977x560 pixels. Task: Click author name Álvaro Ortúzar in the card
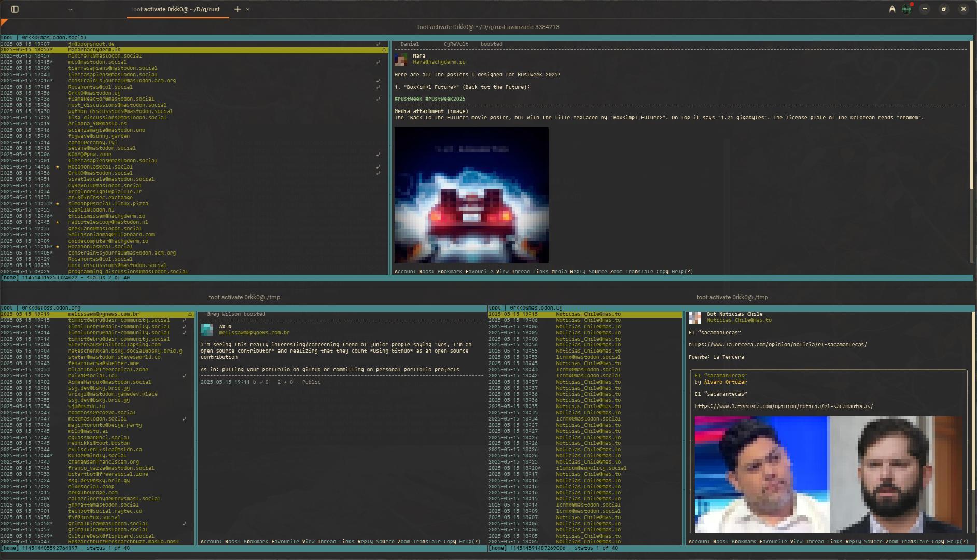[725, 382]
